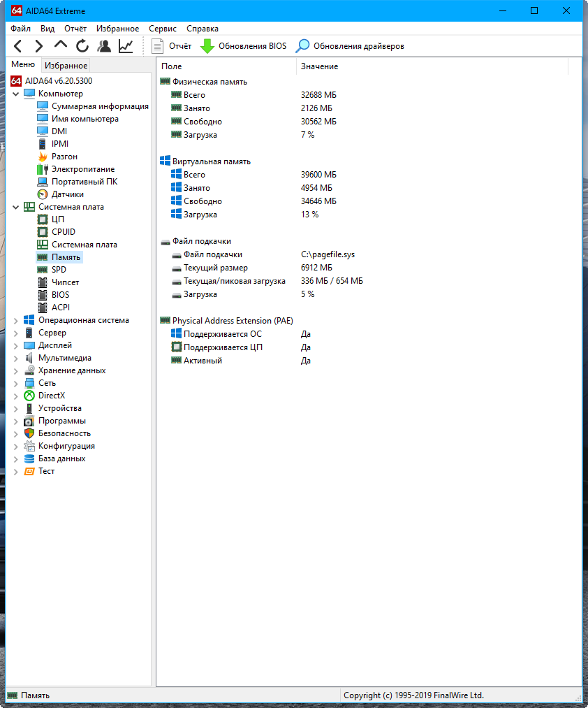
Task: Expand the Безопасность node
Action: click(16, 434)
